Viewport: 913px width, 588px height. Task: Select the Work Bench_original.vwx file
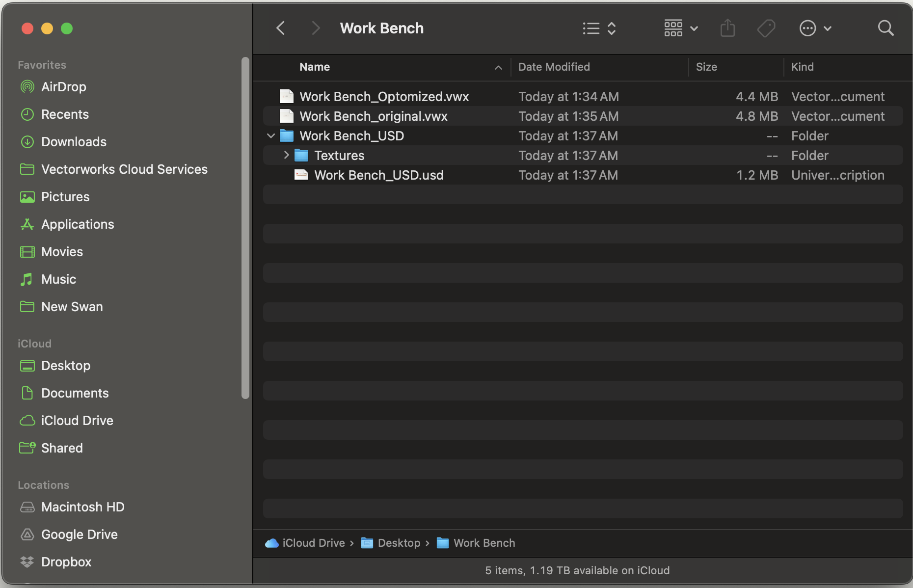(x=374, y=116)
